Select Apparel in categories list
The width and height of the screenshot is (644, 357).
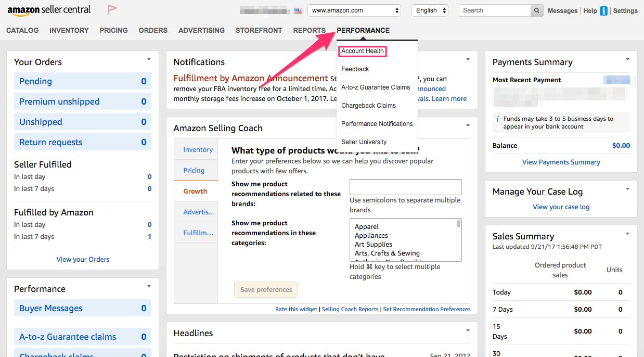[367, 226]
